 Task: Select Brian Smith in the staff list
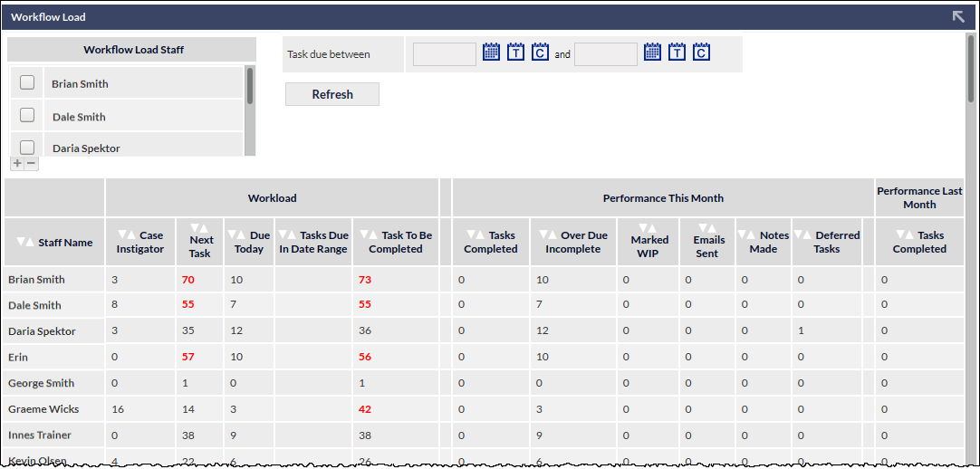point(80,83)
